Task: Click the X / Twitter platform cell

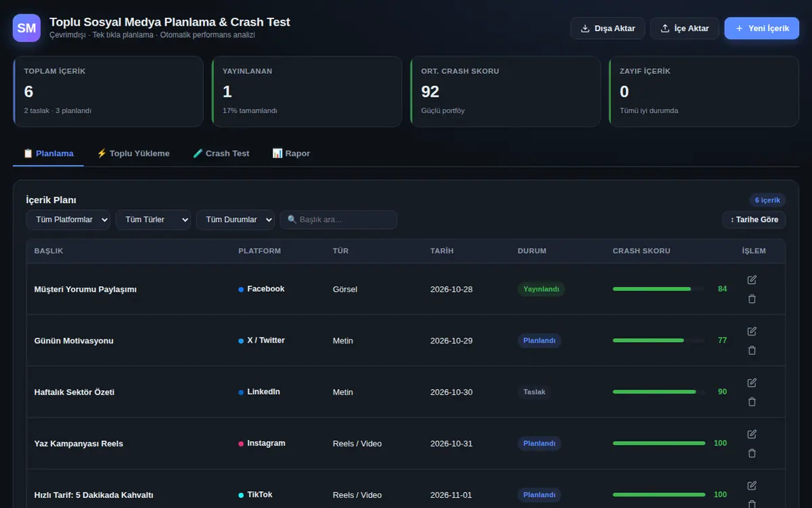Action: point(261,341)
